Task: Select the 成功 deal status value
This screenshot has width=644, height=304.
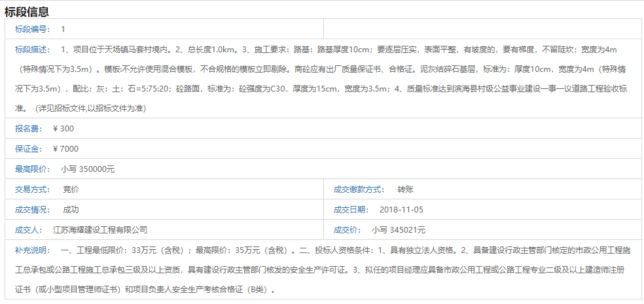Action: click(x=71, y=210)
